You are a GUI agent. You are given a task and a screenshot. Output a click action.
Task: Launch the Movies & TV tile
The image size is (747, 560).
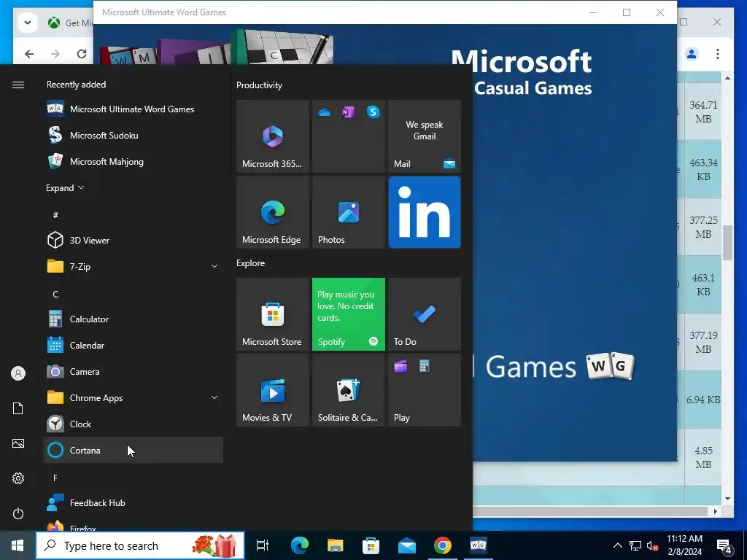pos(273,390)
